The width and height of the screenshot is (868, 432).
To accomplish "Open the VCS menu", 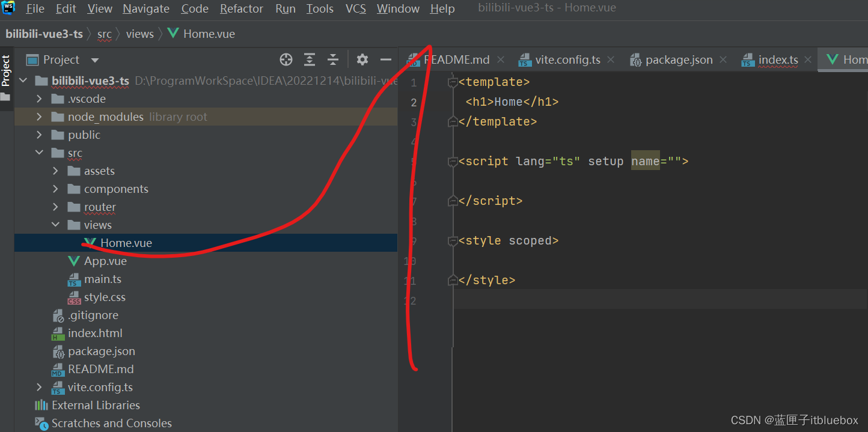I will click(x=356, y=8).
